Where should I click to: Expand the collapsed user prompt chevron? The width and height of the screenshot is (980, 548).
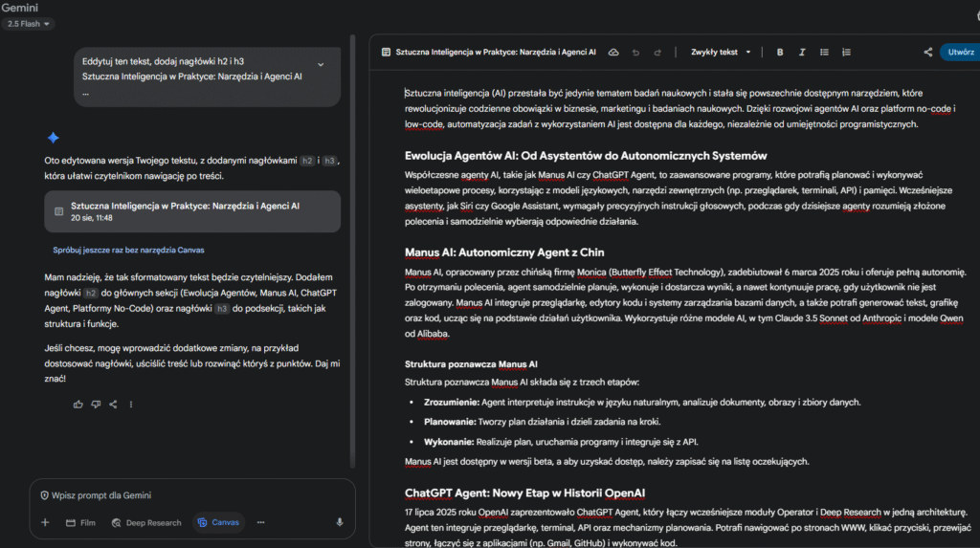pyautogui.click(x=321, y=64)
